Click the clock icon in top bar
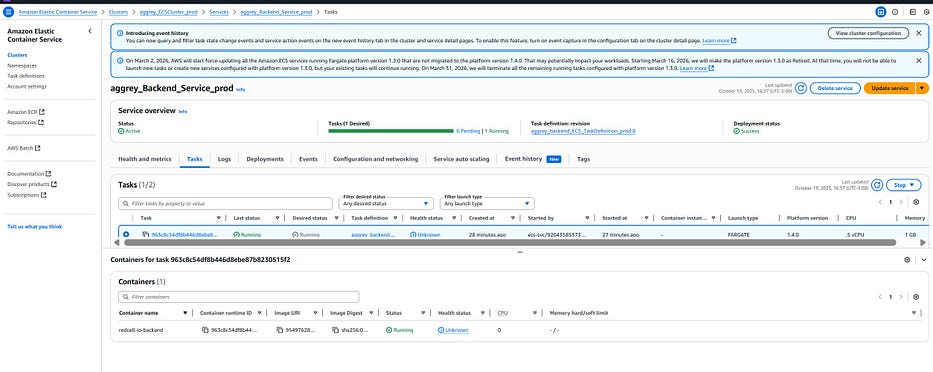Image resolution: width=933 pixels, height=372 pixels. click(x=895, y=11)
